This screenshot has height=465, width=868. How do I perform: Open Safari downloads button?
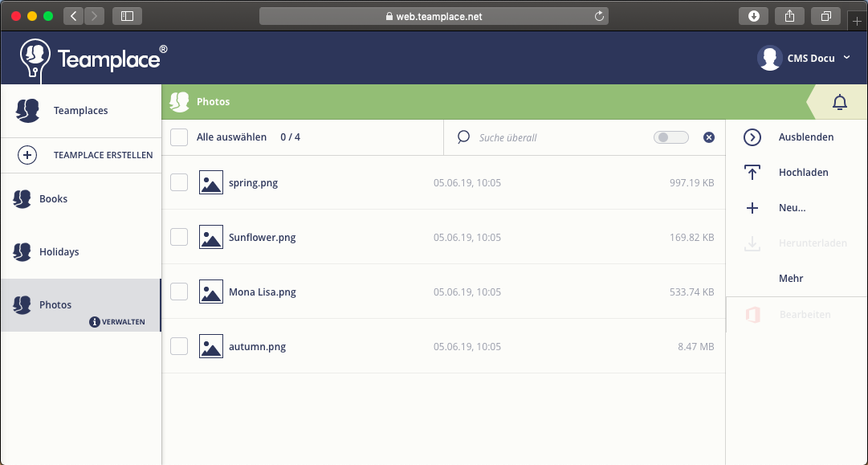click(x=753, y=16)
